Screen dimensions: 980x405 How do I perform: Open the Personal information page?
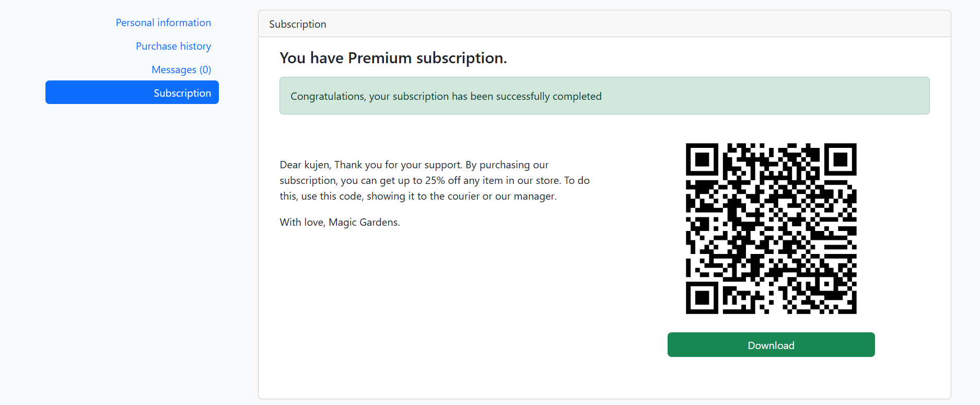(x=163, y=23)
